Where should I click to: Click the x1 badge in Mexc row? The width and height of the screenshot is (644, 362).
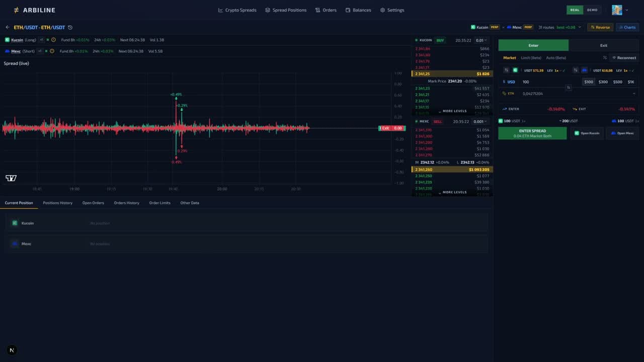pyautogui.click(x=40, y=51)
